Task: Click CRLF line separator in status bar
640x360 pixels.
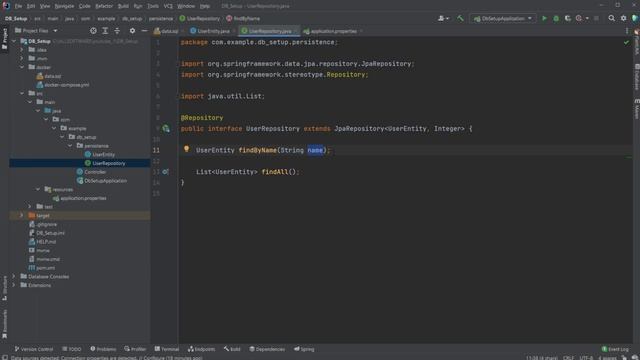Action: (568, 358)
